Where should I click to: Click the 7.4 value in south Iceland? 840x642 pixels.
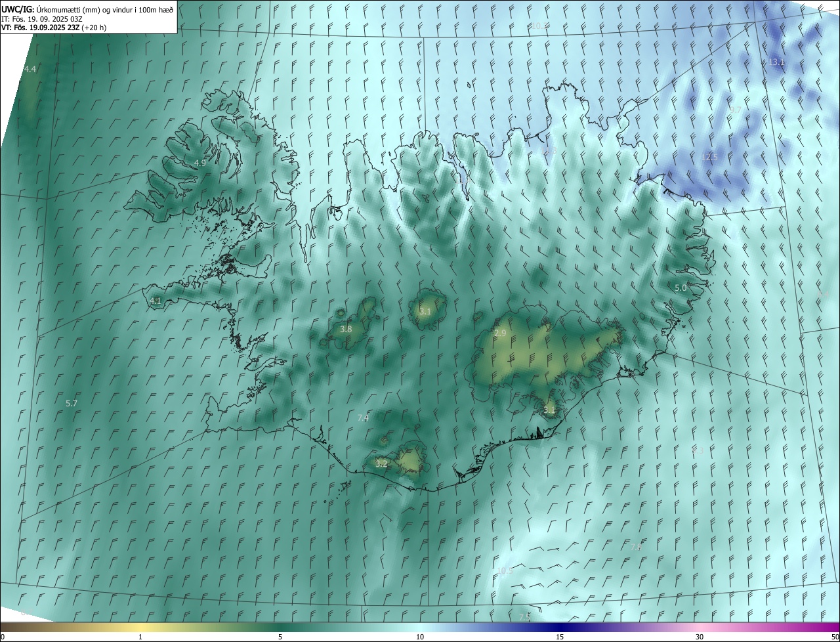363,417
